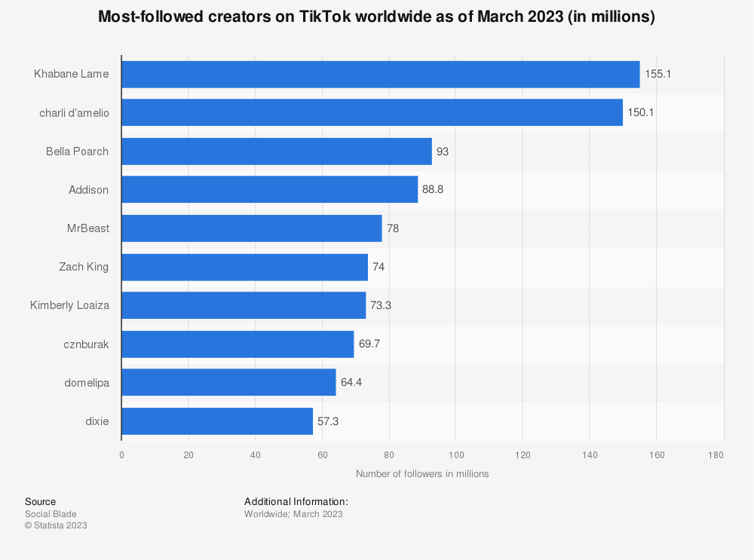Viewport: 754px width, 560px height.
Task: Click axis tick label 100
Action: pyautogui.click(x=456, y=455)
